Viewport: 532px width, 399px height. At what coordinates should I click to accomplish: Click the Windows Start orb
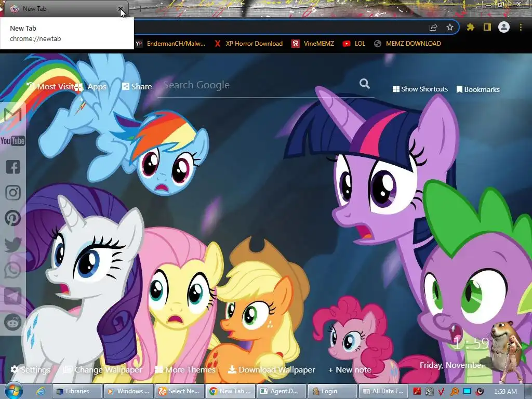tap(14, 391)
